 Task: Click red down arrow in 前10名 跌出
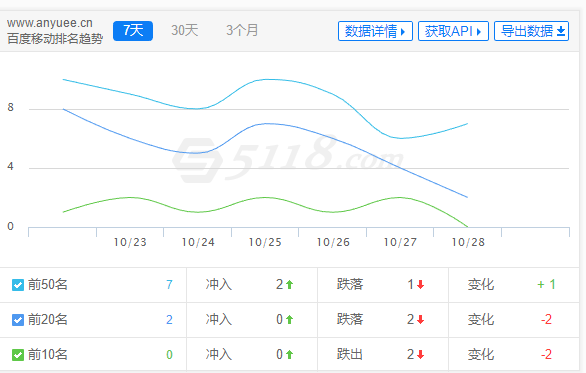[x=420, y=354]
